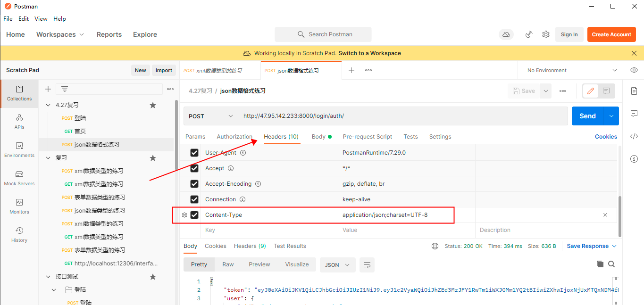Star the 接口测试 collection
The height and width of the screenshot is (305, 644).
(153, 277)
